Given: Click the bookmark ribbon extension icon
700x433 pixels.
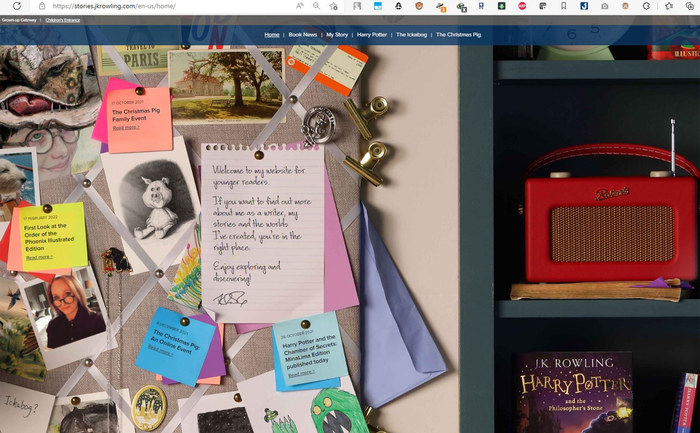Looking at the screenshot, I should click(563, 6).
